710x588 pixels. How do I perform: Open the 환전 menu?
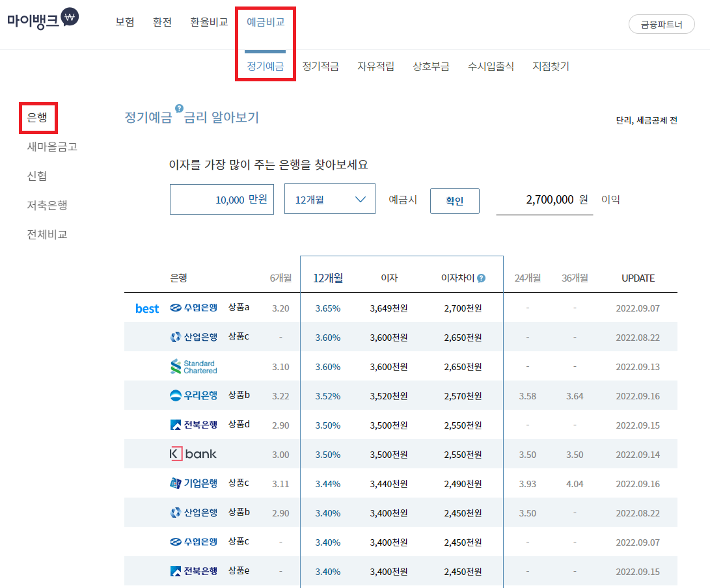[162, 22]
